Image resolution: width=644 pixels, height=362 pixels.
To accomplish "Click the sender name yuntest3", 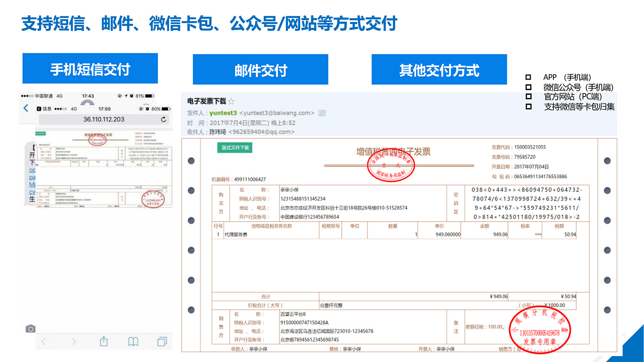I will coord(223,113).
